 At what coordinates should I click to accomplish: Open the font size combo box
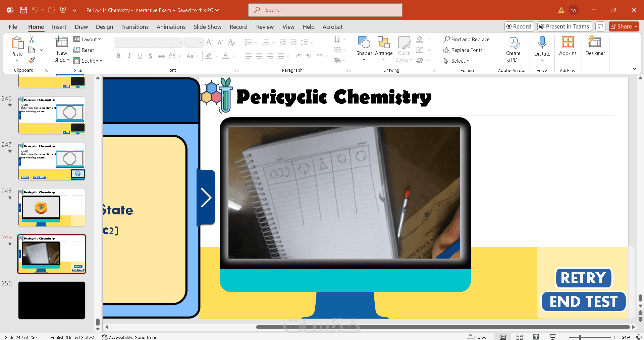194,43
